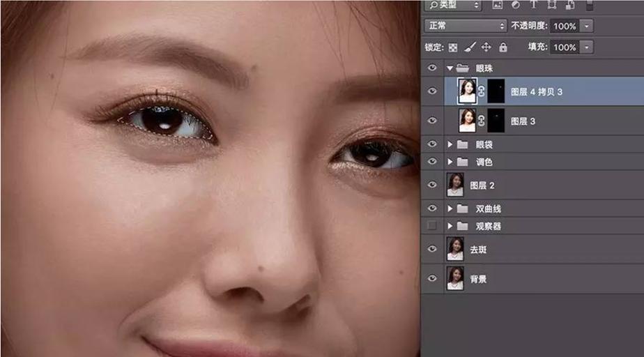This screenshot has width=644, height=357.
Task: Select mask thumbnail of 图层 3
Action: [496, 121]
